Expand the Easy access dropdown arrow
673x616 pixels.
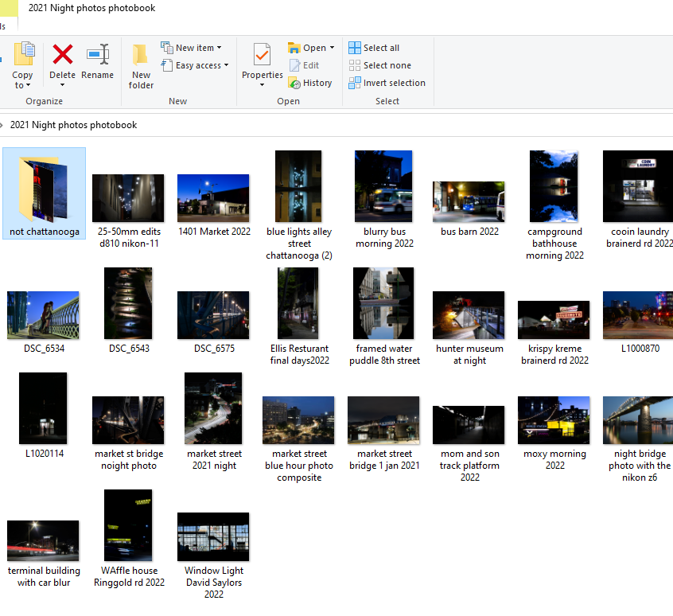pos(226,65)
